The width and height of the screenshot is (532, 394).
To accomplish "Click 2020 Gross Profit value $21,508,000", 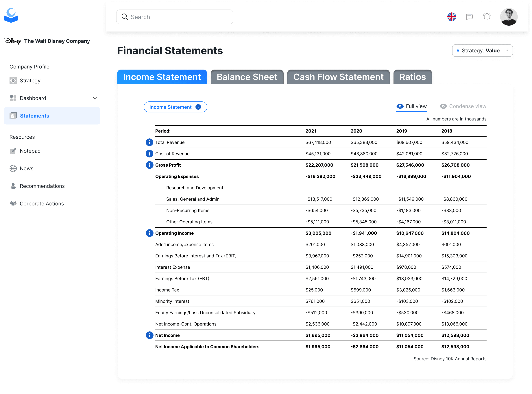I will pyautogui.click(x=364, y=165).
